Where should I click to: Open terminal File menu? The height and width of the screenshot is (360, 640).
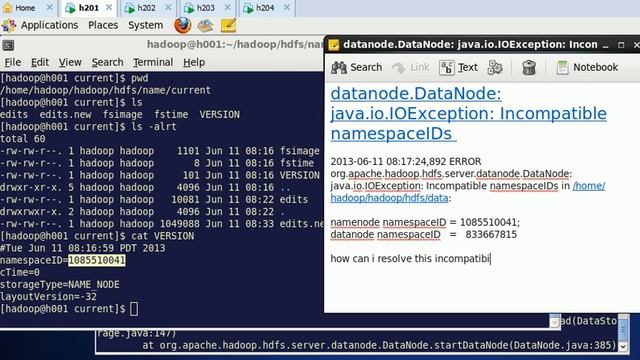tap(13, 62)
